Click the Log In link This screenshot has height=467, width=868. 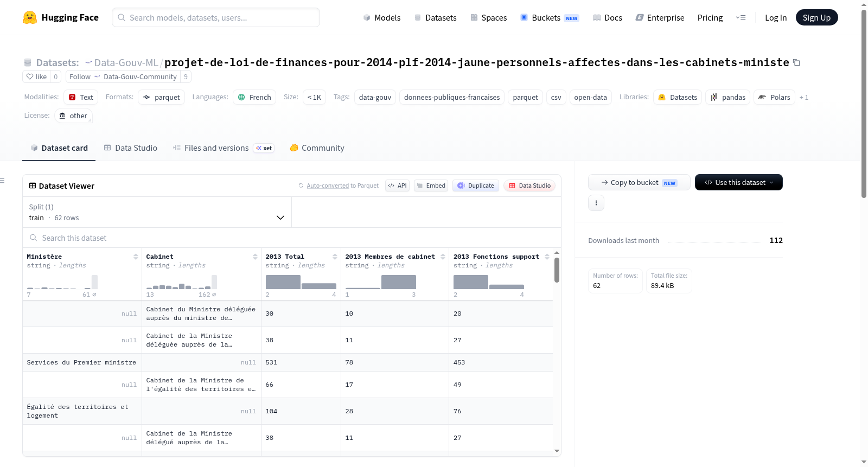[x=776, y=17]
